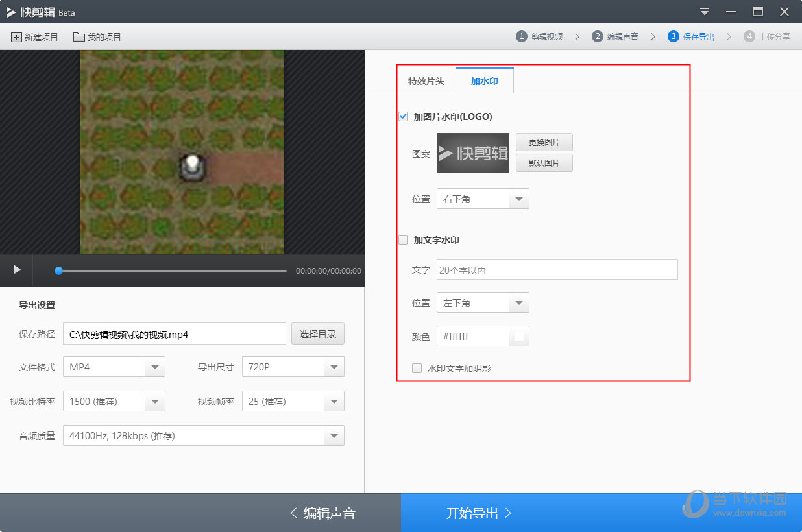
Task: Open My Projects (我的项目) folder icon
Action: (x=79, y=37)
